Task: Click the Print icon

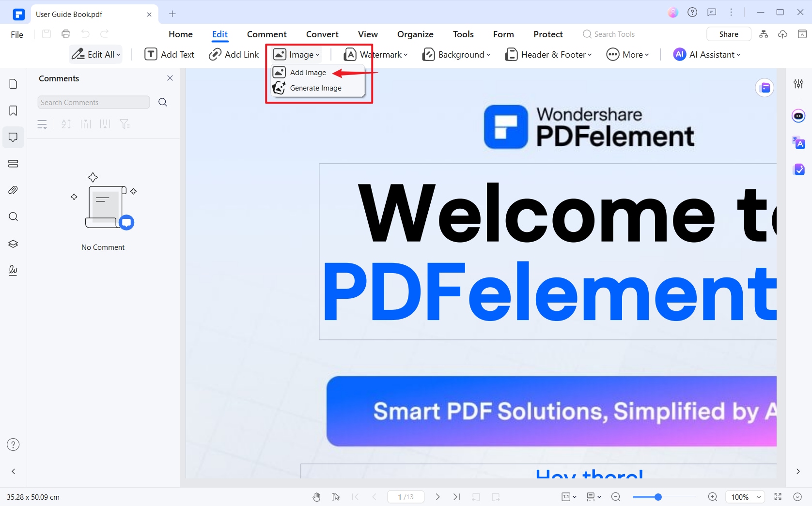Action: [x=66, y=34]
